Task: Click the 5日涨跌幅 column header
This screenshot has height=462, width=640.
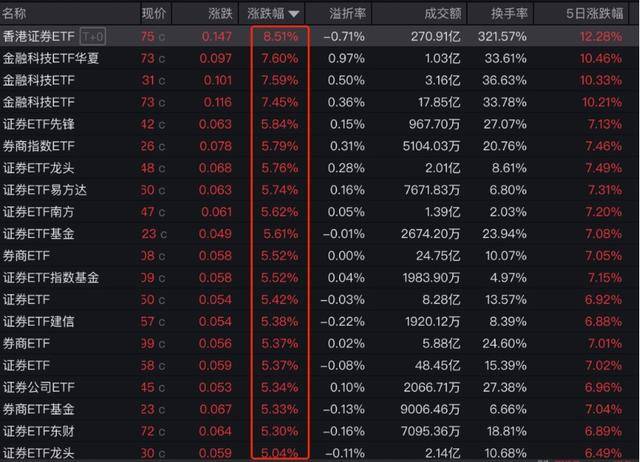Action: pyautogui.click(x=595, y=14)
